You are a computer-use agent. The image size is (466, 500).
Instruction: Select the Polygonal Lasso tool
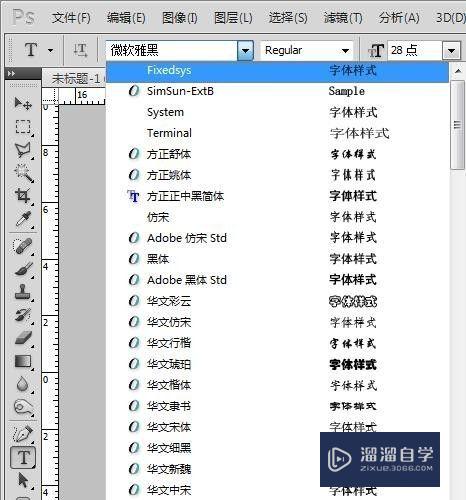click(x=23, y=150)
